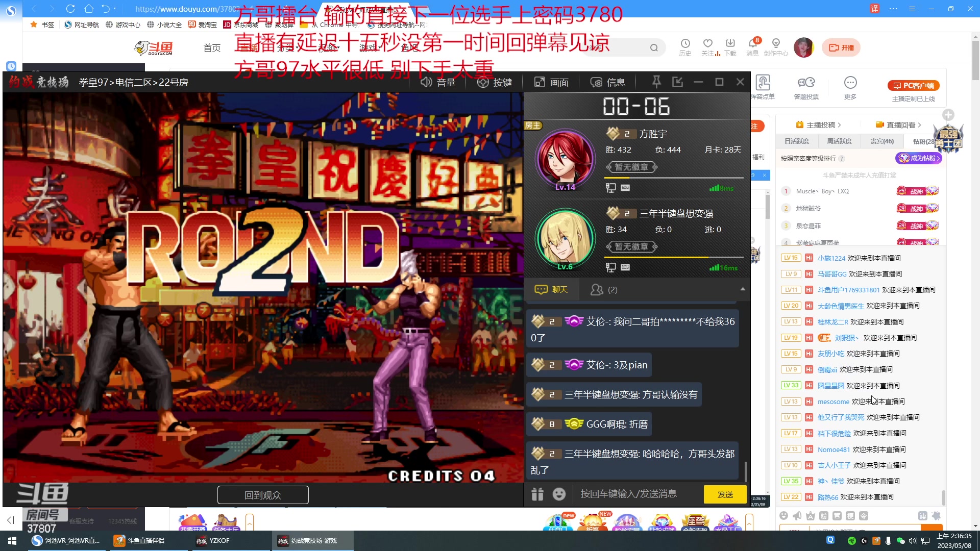Image resolution: width=980 pixels, height=551 pixels.
Task: Click 三年半键盘想变强 blonde avatar
Action: [x=565, y=238]
